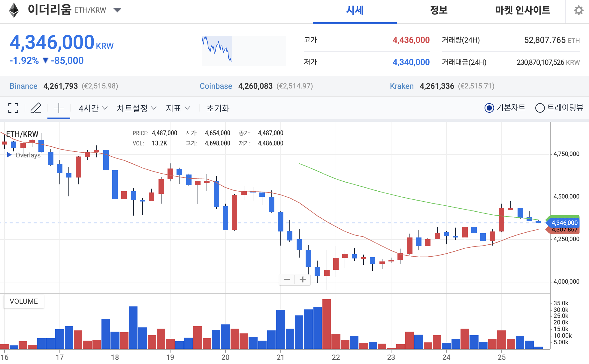
Task: Expand chart to fullscreen mode
Action: [13, 108]
